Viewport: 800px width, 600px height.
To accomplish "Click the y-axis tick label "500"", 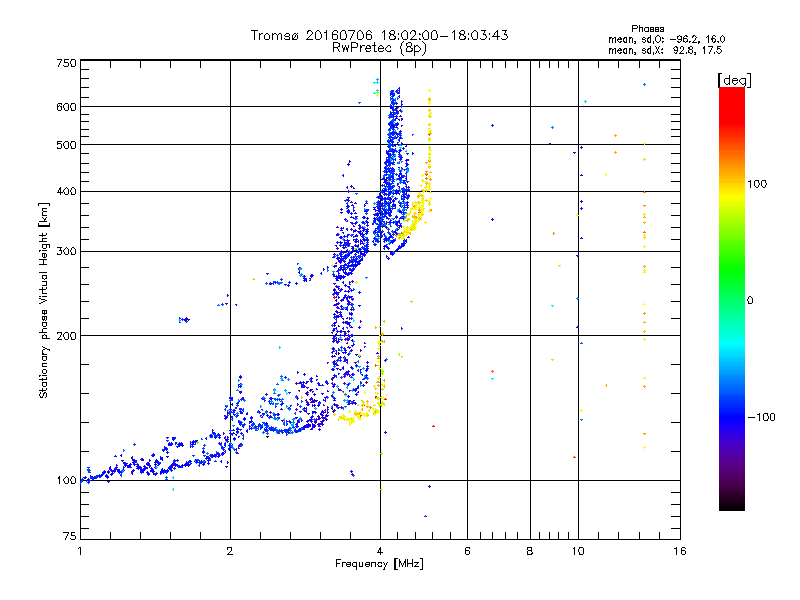I will (x=66, y=145).
